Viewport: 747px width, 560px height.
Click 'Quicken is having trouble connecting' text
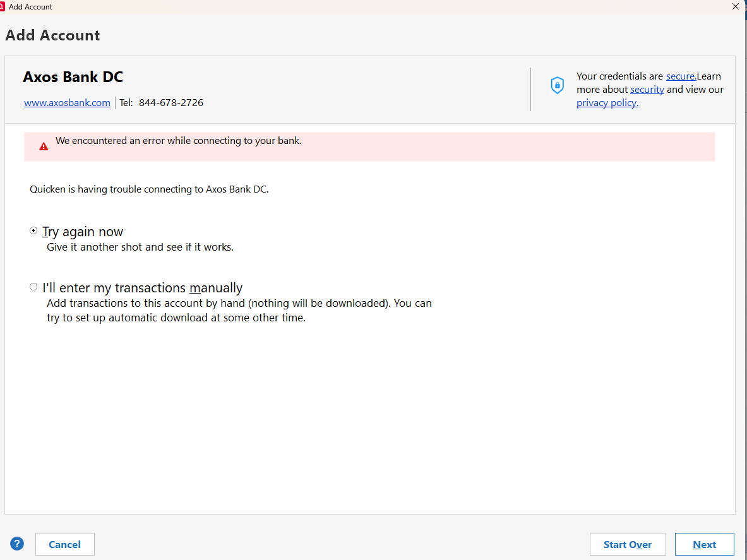coord(149,189)
